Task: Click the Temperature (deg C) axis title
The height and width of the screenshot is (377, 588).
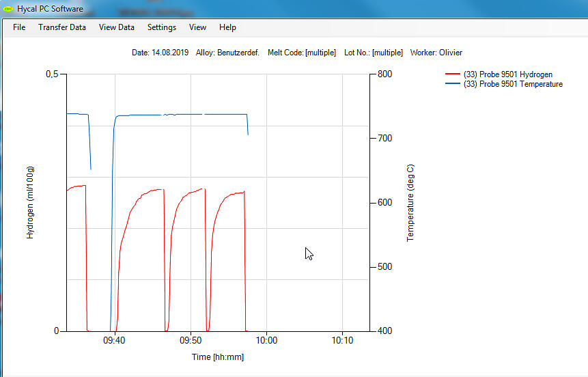Action: coord(410,203)
